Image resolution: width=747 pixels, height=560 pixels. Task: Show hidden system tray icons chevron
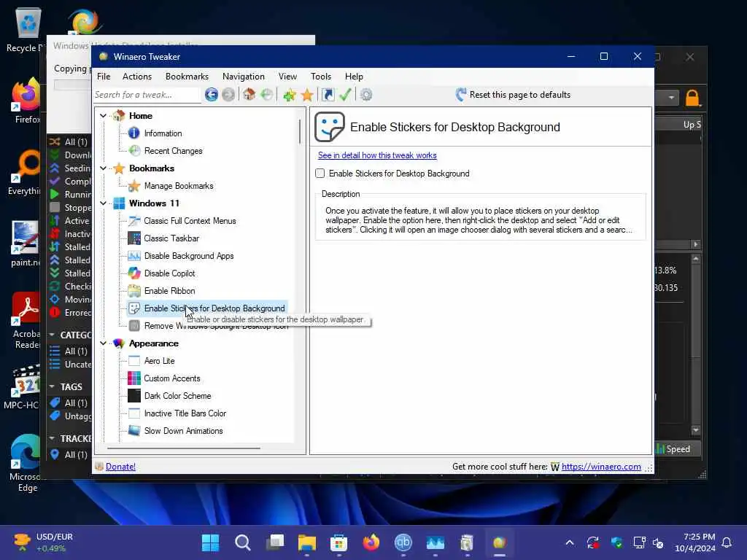pos(570,542)
